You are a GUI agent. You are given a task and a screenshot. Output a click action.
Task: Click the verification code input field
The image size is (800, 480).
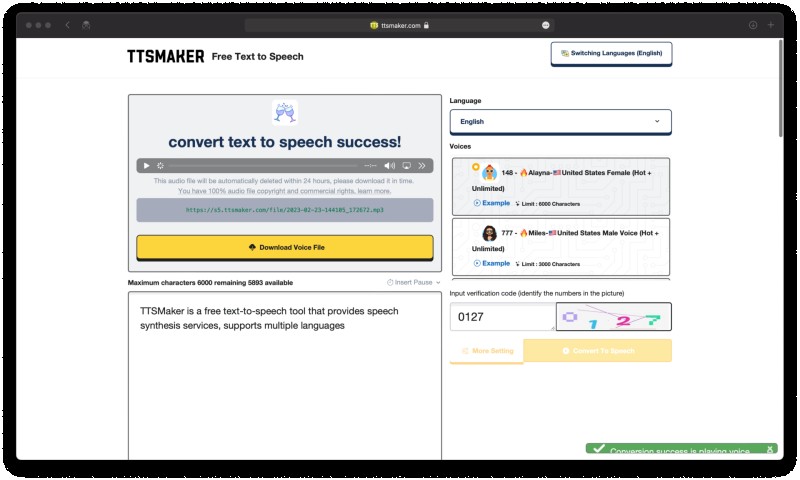tap(503, 317)
